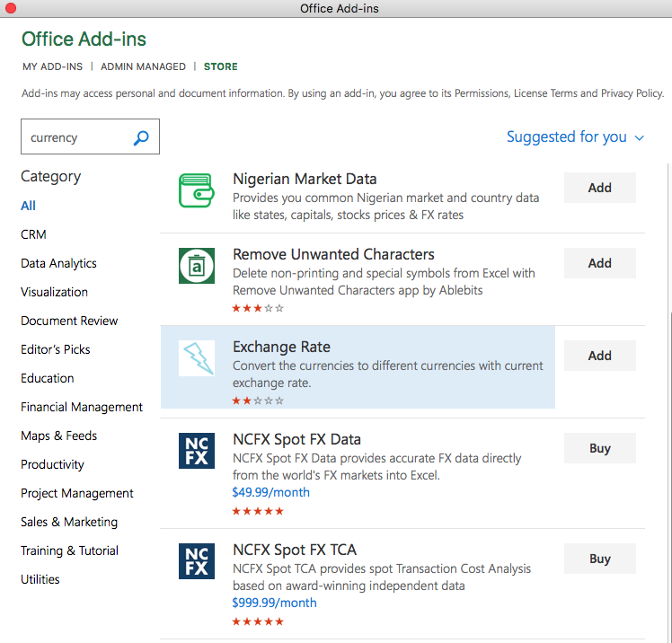Filter by Sales & Marketing category
The image size is (672, 643).
pos(69,522)
